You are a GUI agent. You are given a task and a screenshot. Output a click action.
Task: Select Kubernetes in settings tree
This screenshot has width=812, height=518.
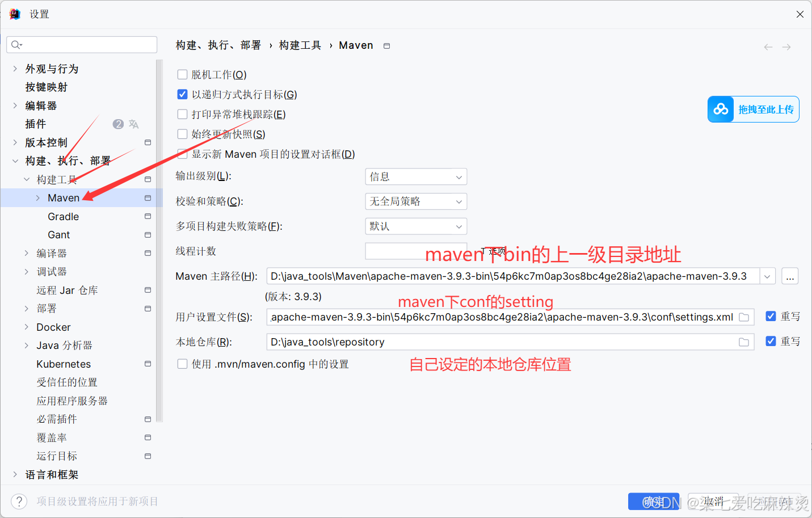coord(64,364)
